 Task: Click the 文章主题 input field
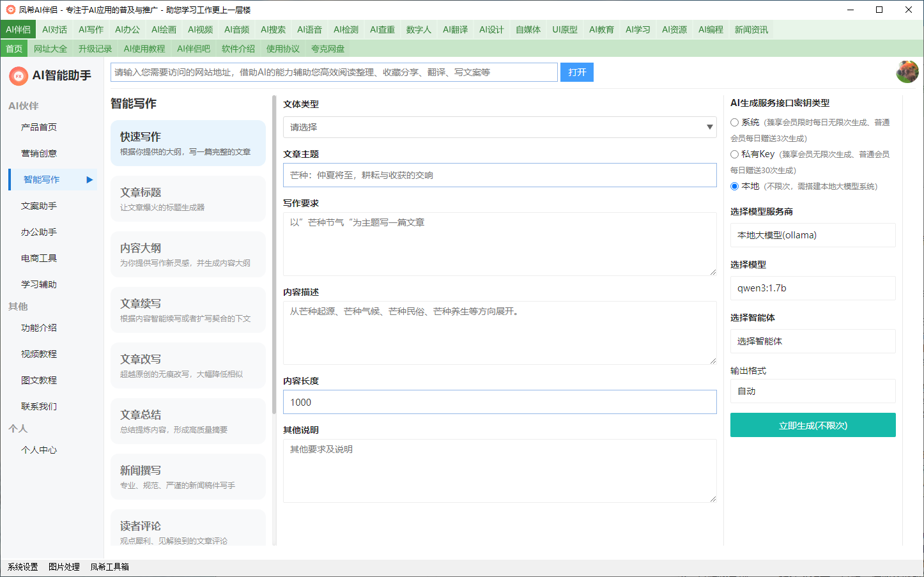click(x=500, y=175)
